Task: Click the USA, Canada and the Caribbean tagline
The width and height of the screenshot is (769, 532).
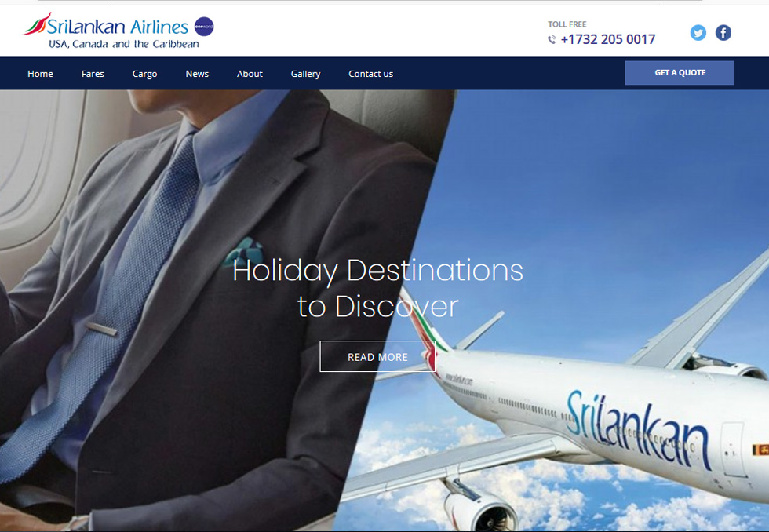Action: pos(124,44)
